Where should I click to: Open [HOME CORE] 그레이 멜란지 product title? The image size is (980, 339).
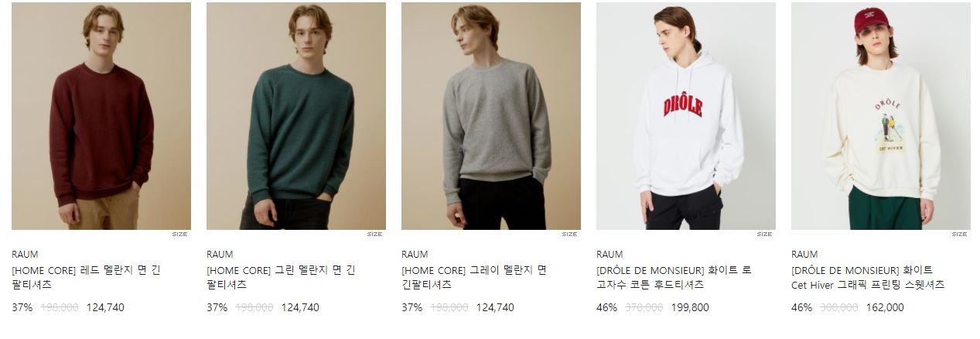click(474, 277)
